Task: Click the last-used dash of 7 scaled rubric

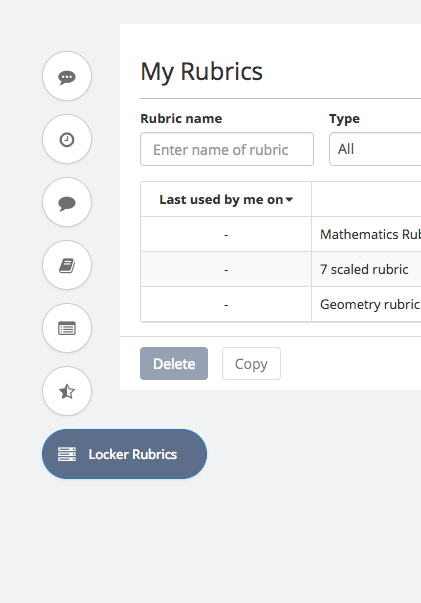Action: (x=226, y=270)
